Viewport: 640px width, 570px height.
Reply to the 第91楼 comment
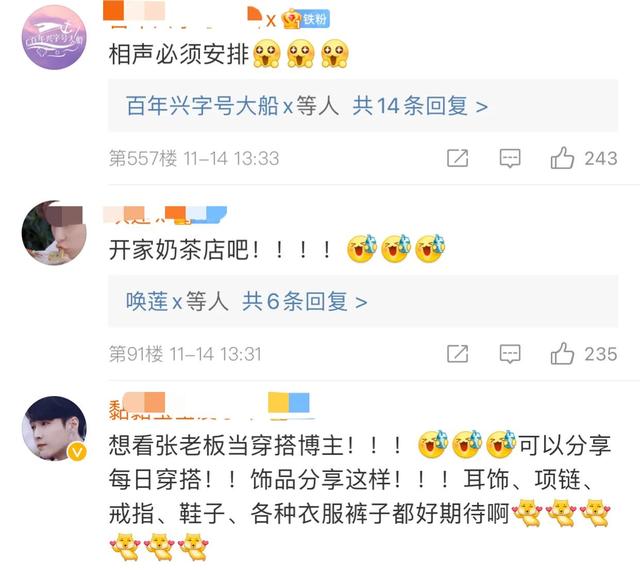click(510, 354)
